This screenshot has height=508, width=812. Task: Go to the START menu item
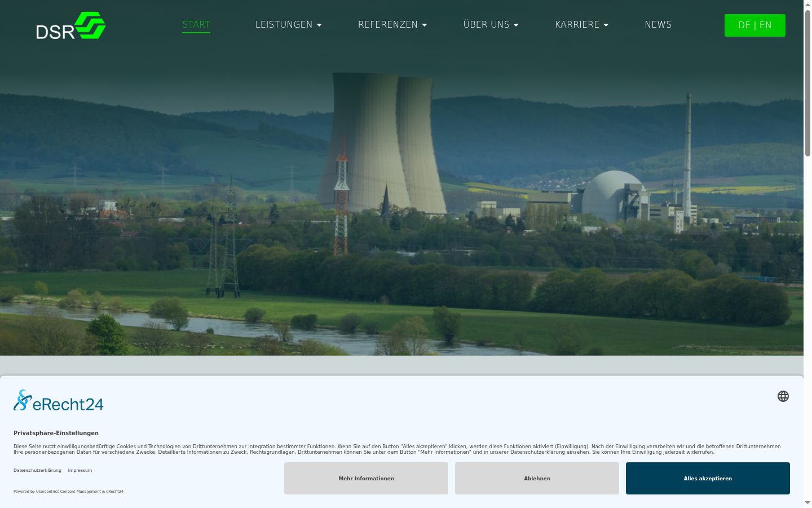click(196, 24)
